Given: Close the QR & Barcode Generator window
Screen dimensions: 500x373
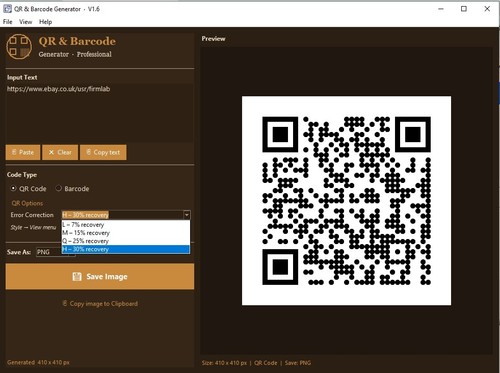Looking at the screenshot, I should [487, 9].
